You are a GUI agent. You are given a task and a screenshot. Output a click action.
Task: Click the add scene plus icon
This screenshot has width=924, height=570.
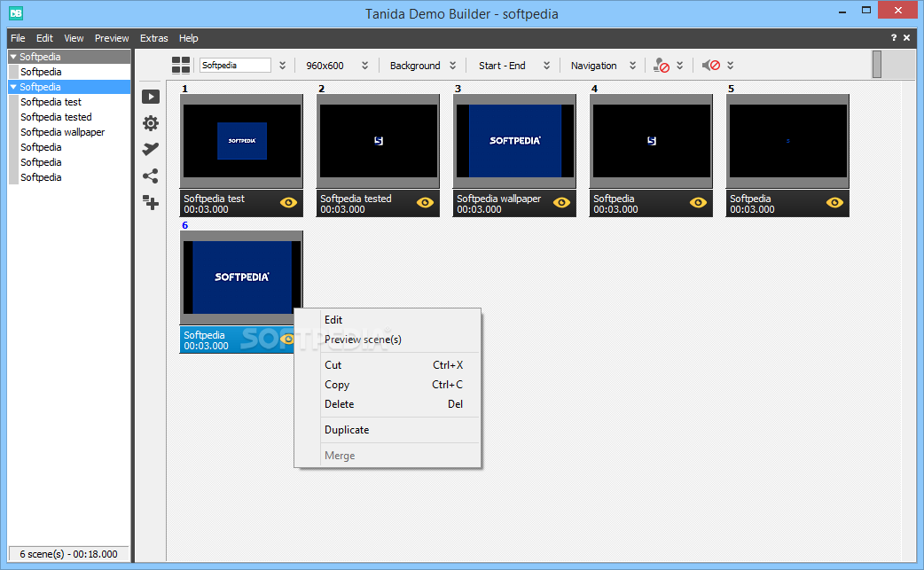(x=151, y=203)
